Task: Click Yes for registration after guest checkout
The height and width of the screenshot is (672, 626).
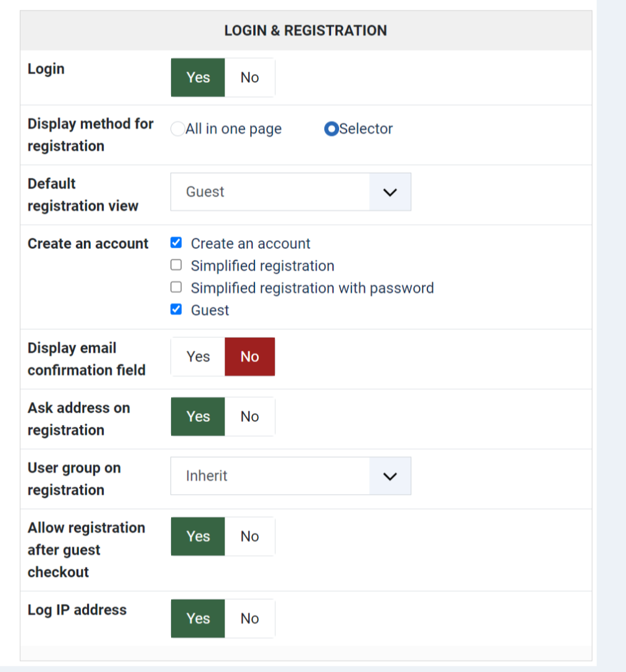Action: click(198, 536)
